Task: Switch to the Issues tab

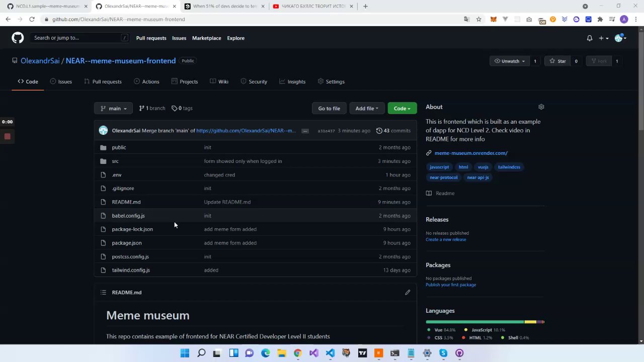Action: click(61, 81)
